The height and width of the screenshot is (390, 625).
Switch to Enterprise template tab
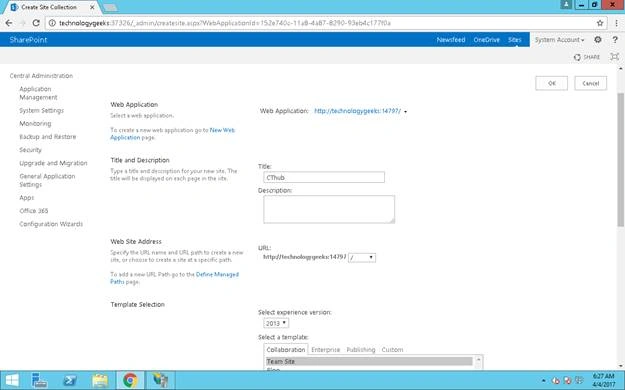click(325, 350)
